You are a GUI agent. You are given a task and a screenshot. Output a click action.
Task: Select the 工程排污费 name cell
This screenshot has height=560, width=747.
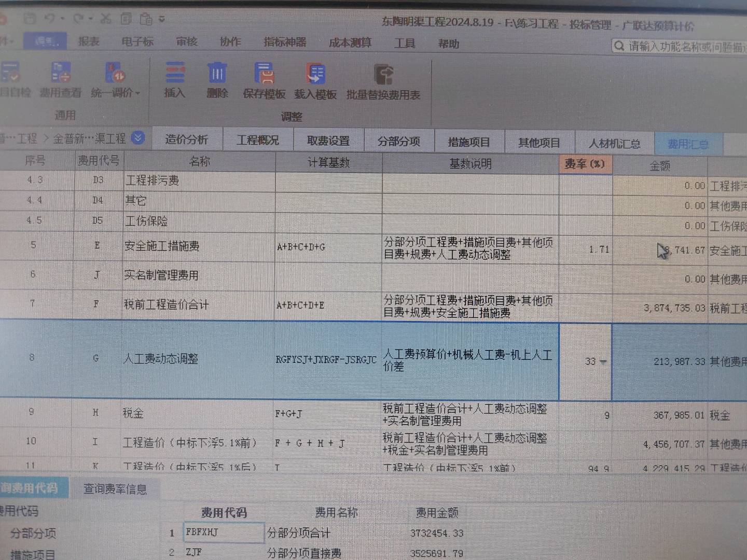click(199, 180)
